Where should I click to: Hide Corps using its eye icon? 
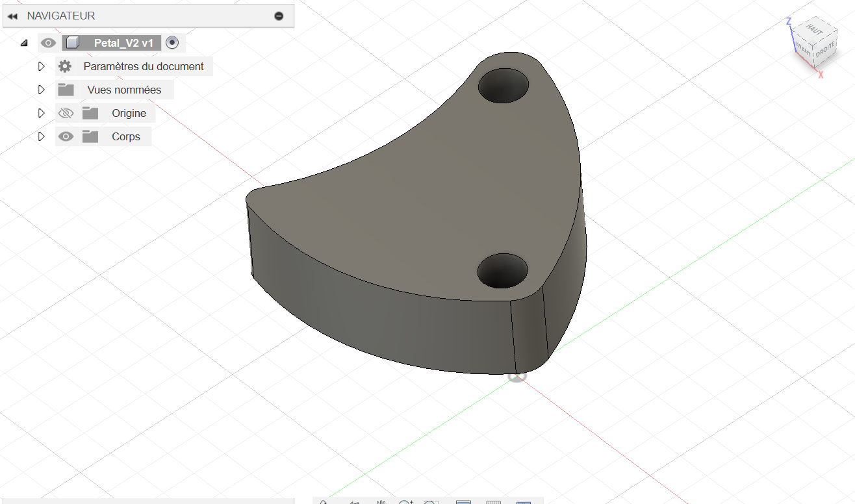[x=66, y=136]
